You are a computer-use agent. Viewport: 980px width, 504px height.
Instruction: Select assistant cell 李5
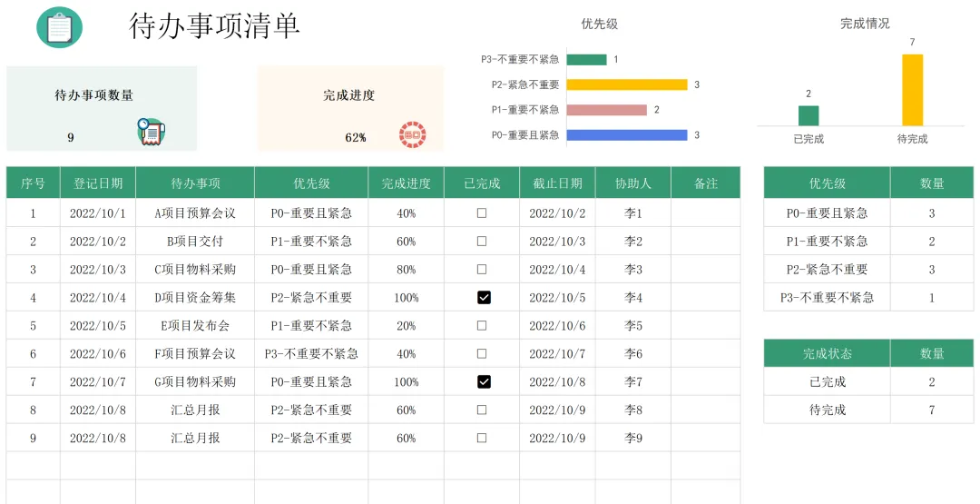point(633,326)
